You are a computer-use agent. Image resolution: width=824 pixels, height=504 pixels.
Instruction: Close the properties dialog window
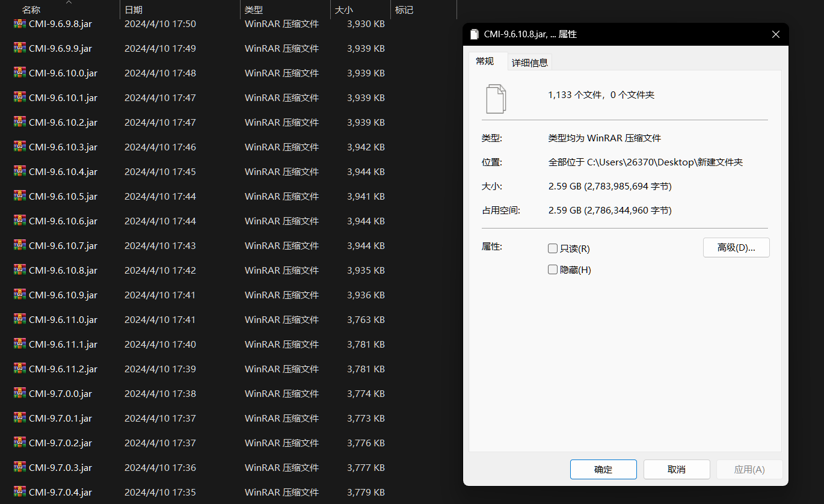click(x=776, y=34)
